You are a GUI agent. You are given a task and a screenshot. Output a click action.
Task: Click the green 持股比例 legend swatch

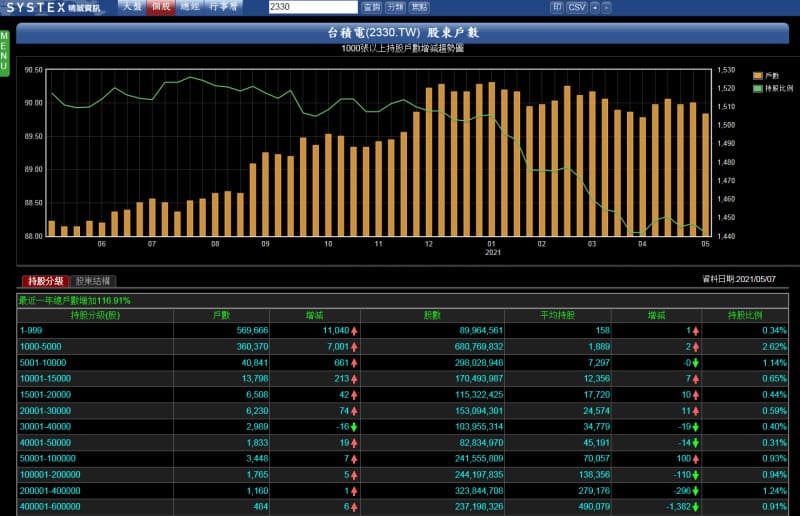(758, 88)
